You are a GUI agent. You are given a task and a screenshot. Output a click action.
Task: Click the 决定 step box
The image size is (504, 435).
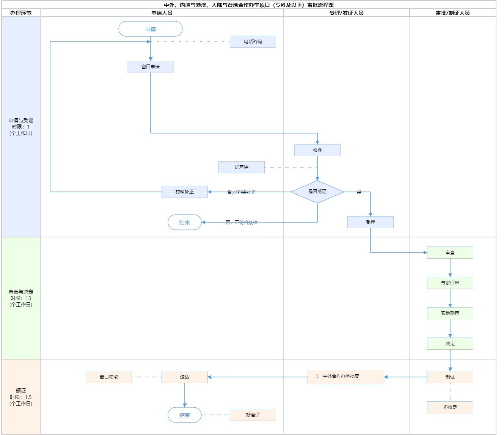450,344
